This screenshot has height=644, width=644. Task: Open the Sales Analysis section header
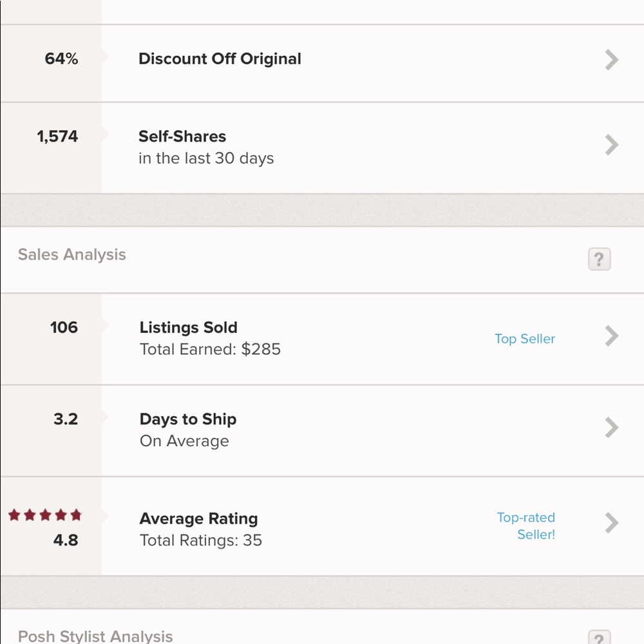[x=71, y=254]
